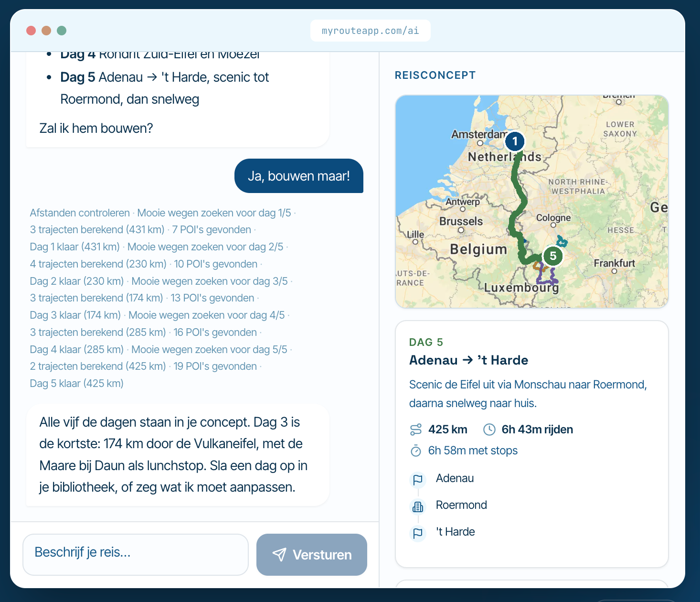Click the Versturen button
Image resolution: width=700 pixels, height=602 pixels.
coord(312,555)
